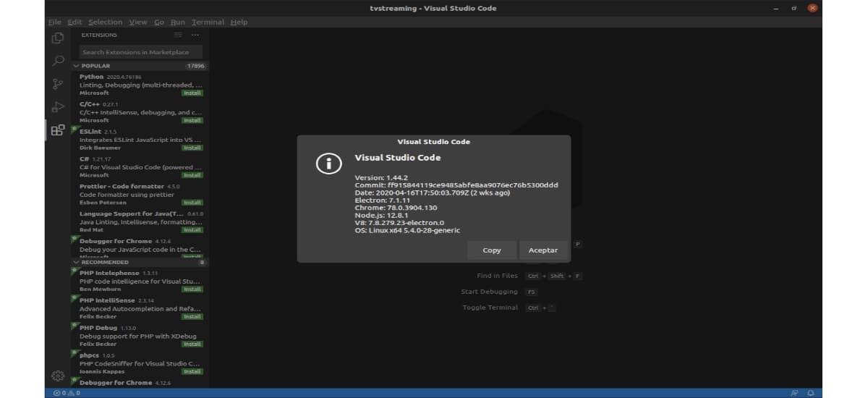This screenshot has height=398, width=868.
Task: Click Copy in the about dialog
Action: tap(492, 250)
